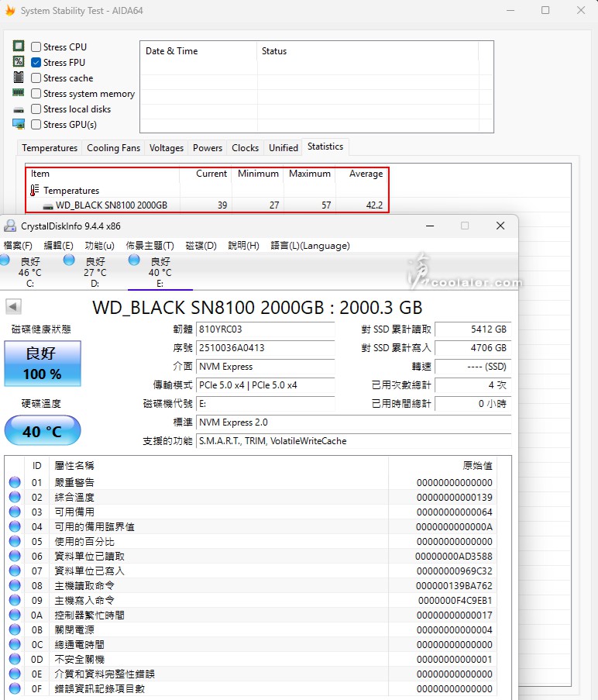This screenshot has height=700, width=598.
Task: Enable the Stress cache checkbox
Action: click(36, 78)
